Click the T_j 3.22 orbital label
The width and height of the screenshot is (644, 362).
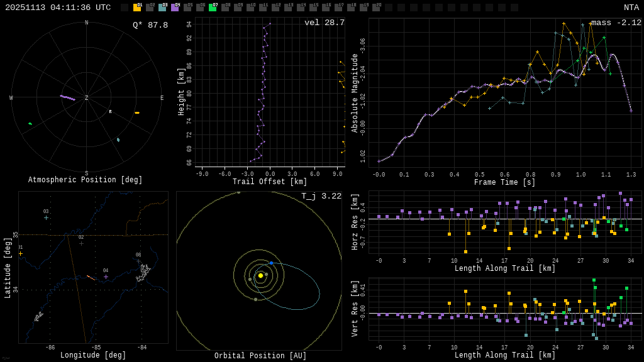pyautogui.click(x=321, y=196)
